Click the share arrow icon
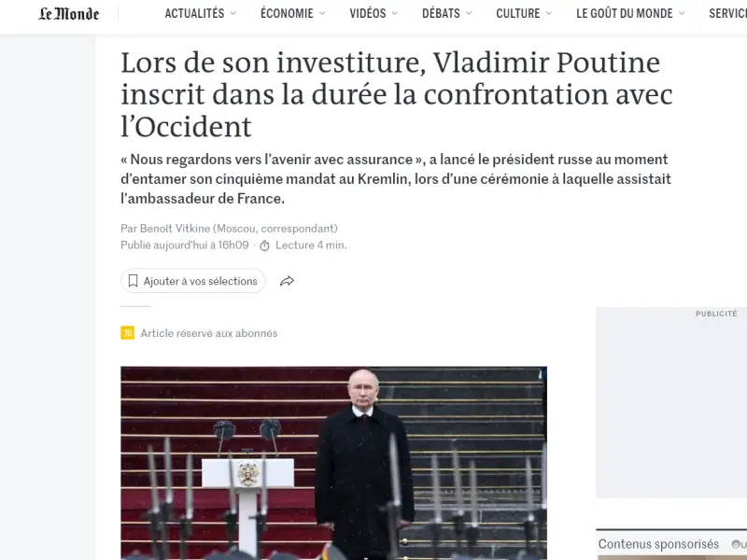This screenshot has height=560, width=747. [287, 281]
